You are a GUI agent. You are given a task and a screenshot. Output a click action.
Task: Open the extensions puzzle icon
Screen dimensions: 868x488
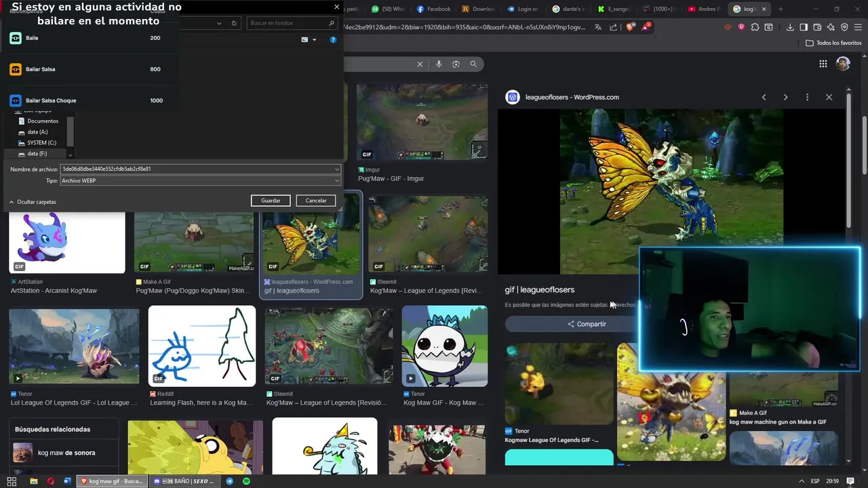point(755,27)
